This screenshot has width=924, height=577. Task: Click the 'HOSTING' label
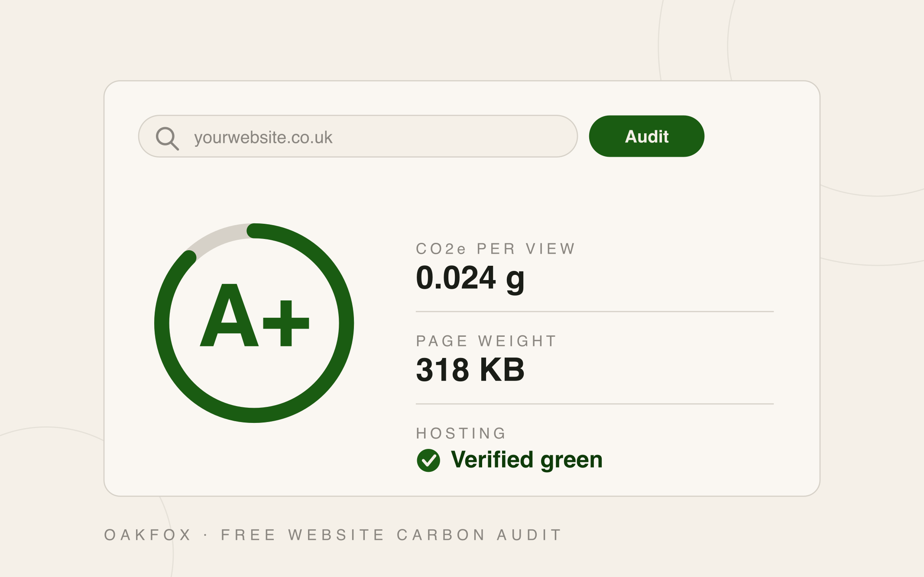(461, 433)
